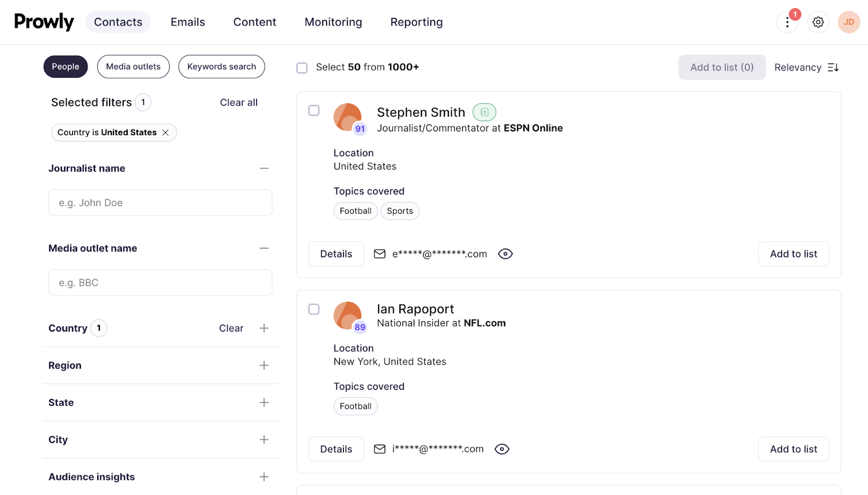The width and height of the screenshot is (868, 495).
Task: Check the checkbox on Ian Rapoport's card
Action: (x=314, y=309)
